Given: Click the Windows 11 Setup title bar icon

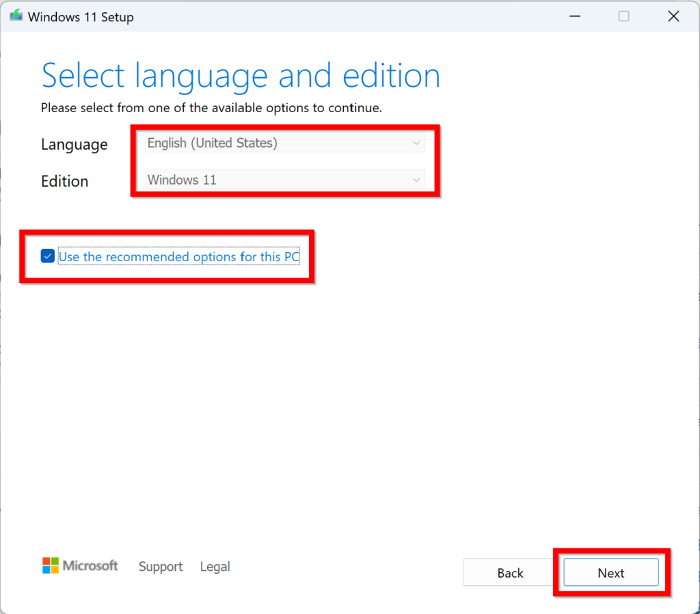Looking at the screenshot, I should click(x=16, y=16).
